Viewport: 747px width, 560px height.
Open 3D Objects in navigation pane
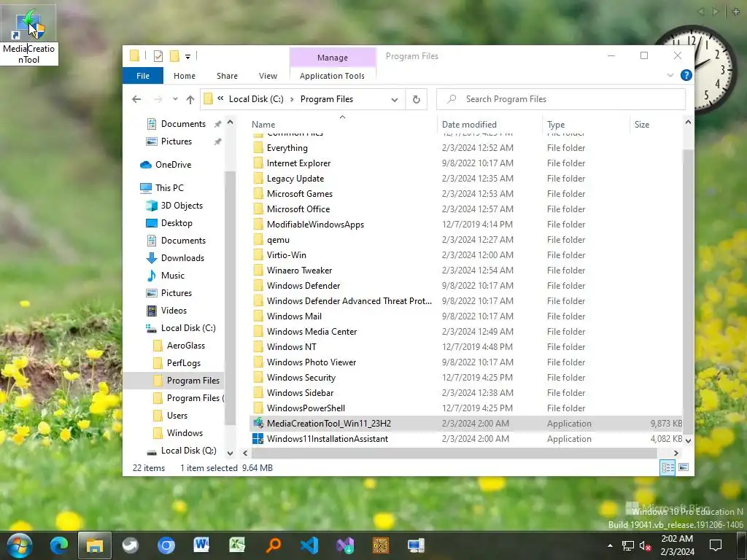(x=182, y=206)
